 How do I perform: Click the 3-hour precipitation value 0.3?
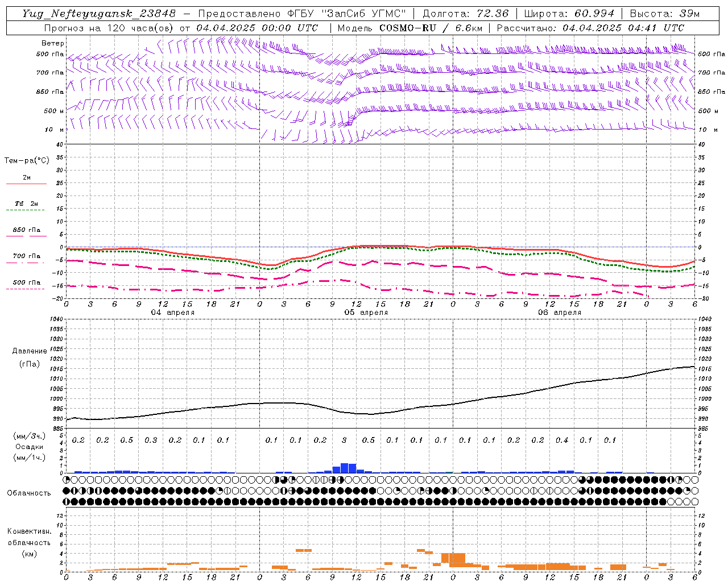151,440
